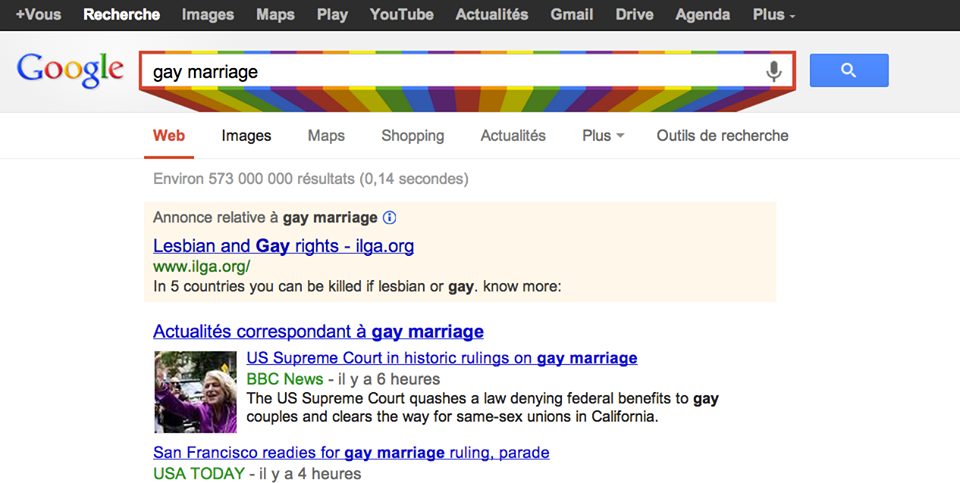Open the Actualités results tab
960x483 pixels.
[513, 136]
